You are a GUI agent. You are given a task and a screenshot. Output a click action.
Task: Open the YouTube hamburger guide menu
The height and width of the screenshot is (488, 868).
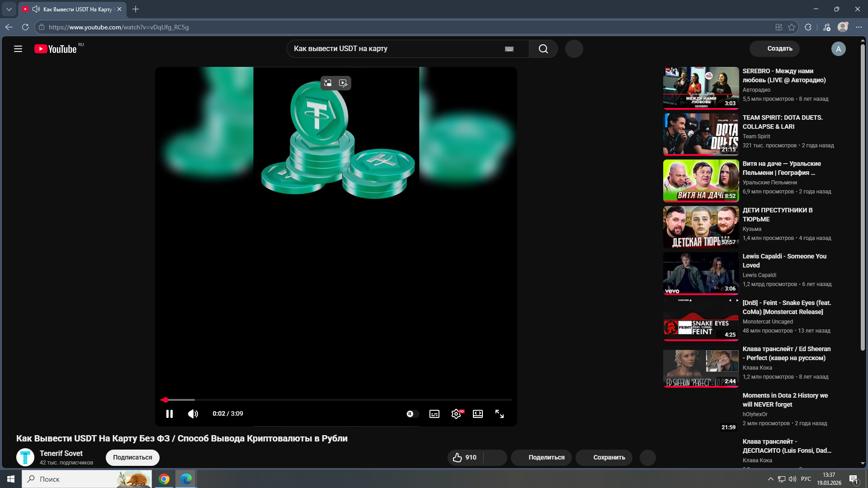coord(18,49)
